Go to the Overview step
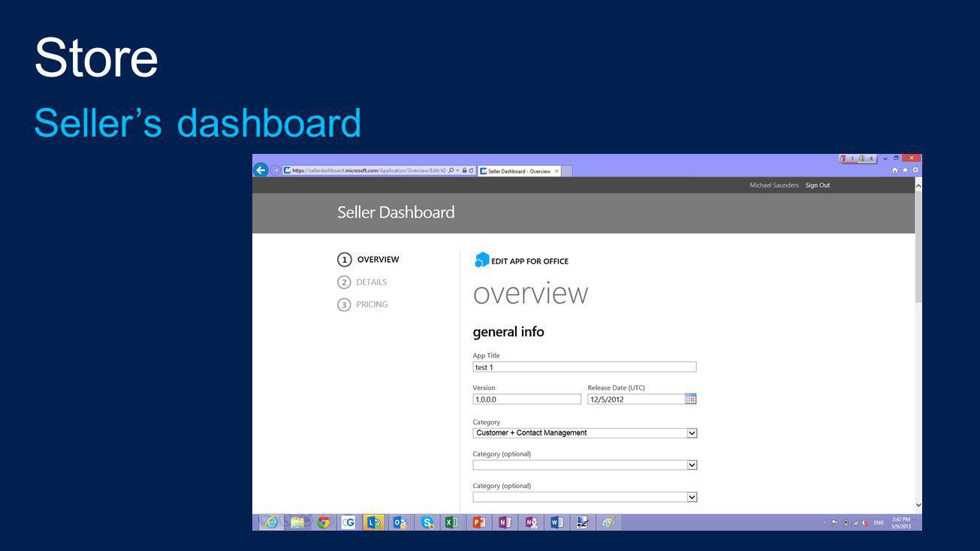Screen dimensions: 980x551 [369, 260]
